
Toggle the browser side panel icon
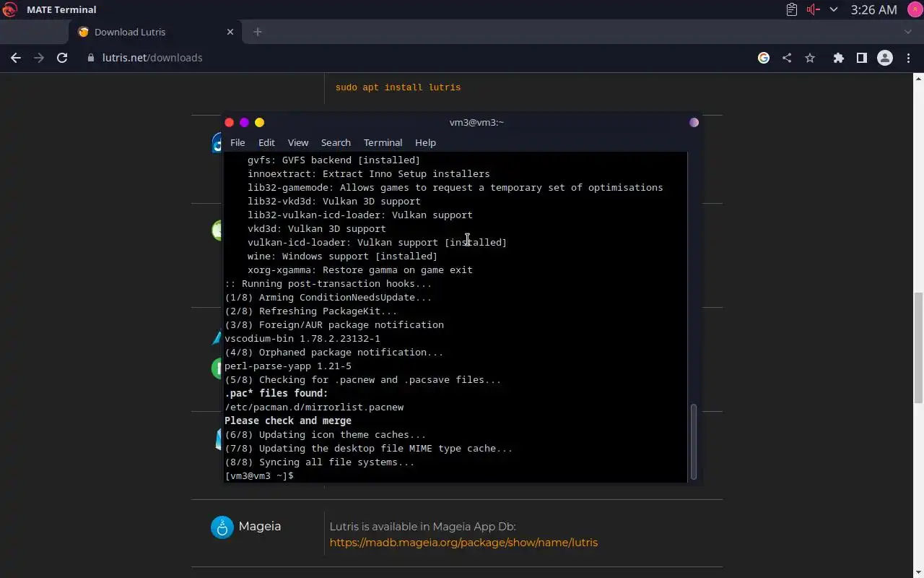861,58
